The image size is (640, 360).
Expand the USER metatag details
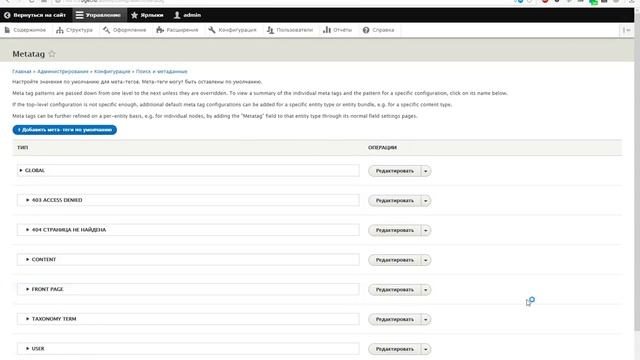coord(188,349)
